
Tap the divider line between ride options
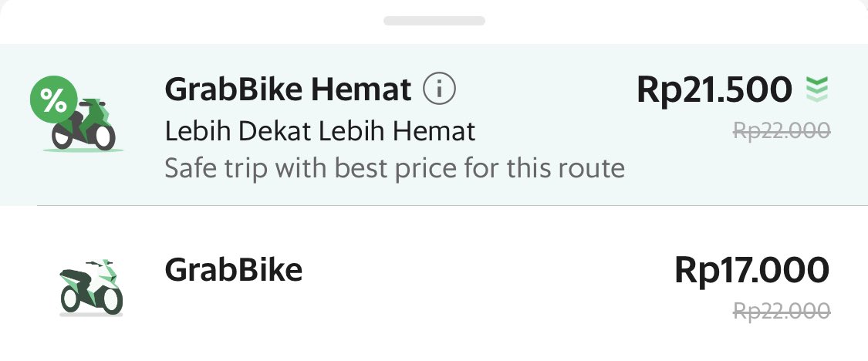click(x=452, y=205)
